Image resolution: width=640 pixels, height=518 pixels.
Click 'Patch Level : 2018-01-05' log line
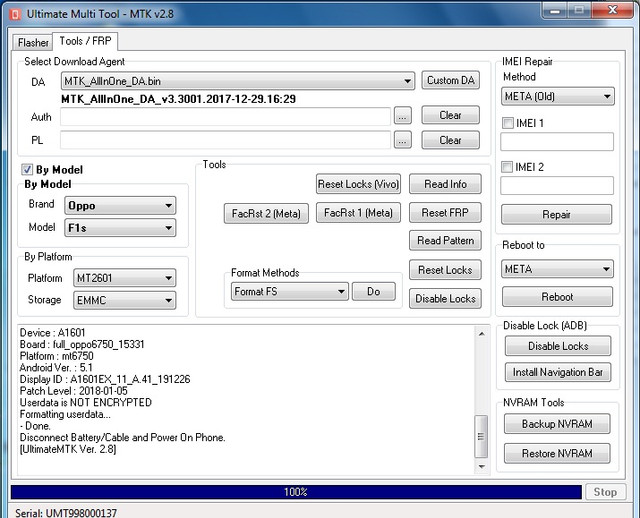tap(74, 391)
